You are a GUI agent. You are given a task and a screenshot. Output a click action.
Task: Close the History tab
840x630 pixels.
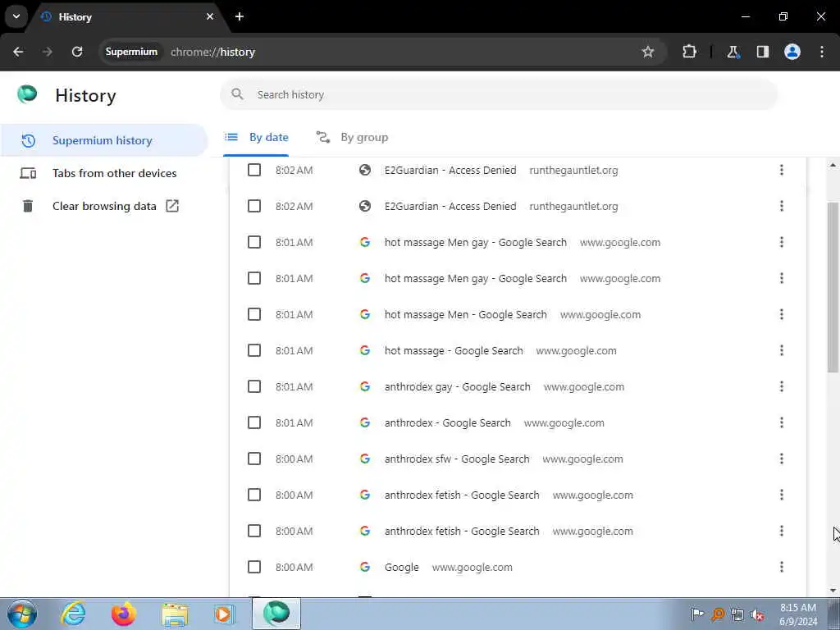tap(210, 16)
